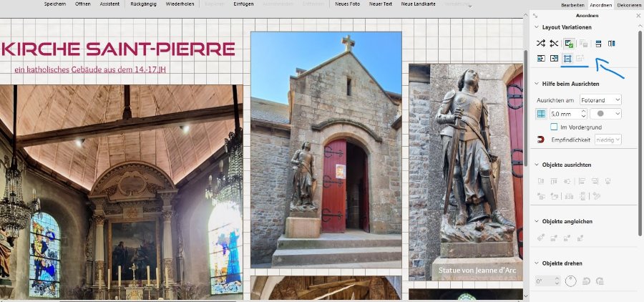The image size is (644, 302).
Task: Close the Anordnen panel
Action: (638, 16)
